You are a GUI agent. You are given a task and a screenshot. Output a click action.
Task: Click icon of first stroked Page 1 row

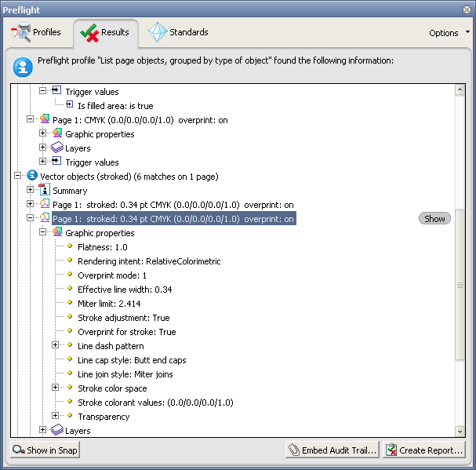(45, 203)
